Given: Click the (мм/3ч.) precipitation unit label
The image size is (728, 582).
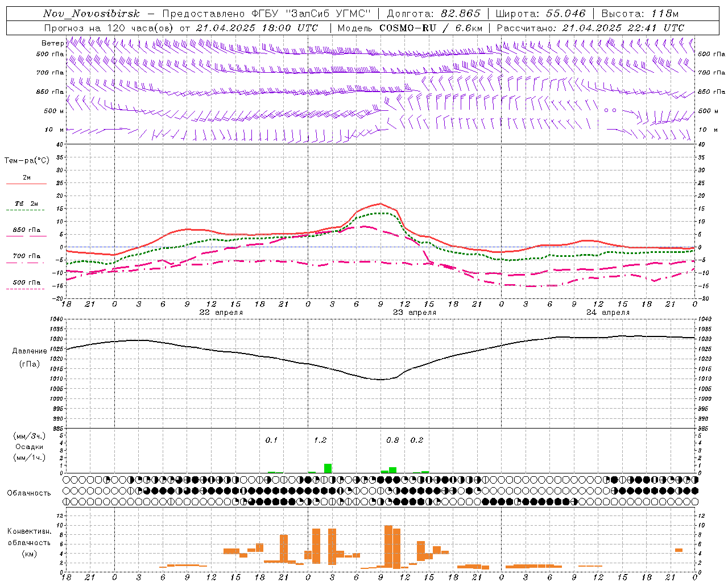Looking at the screenshot, I should coord(29,436).
